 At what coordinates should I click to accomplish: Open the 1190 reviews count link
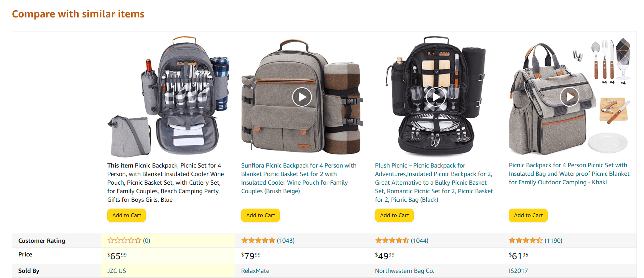click(x=553, y=240)
